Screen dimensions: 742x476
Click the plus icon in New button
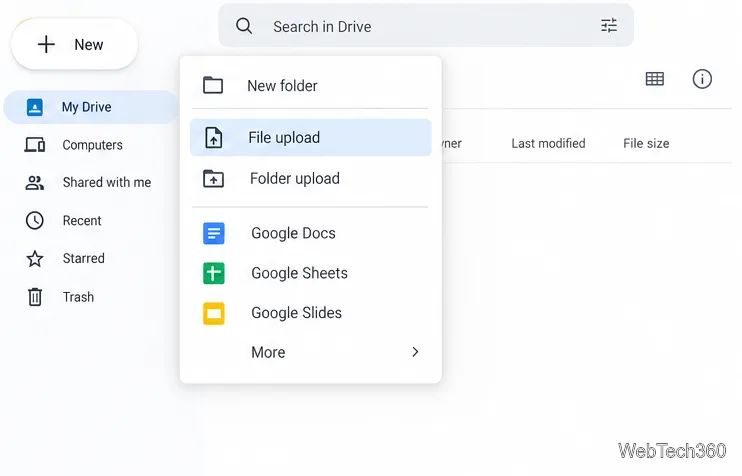click(x=46, y=44)
